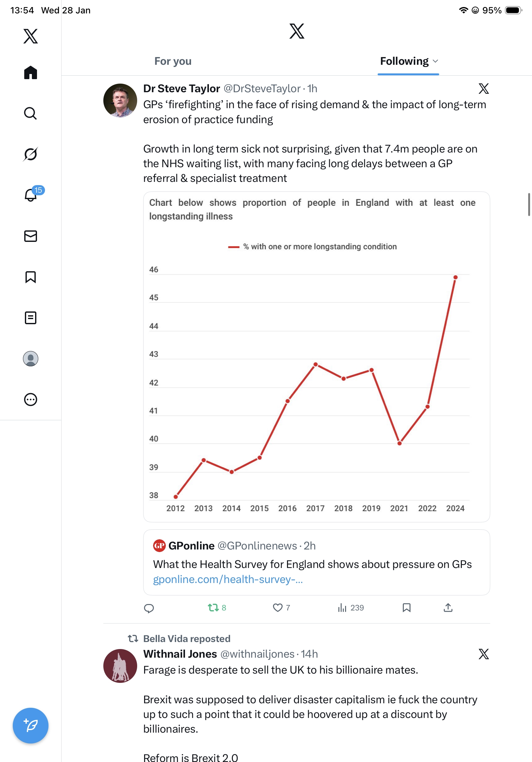Expand the Following tab chevron
Viewport: 532px width, 762px height.
(x=435, y=61)
